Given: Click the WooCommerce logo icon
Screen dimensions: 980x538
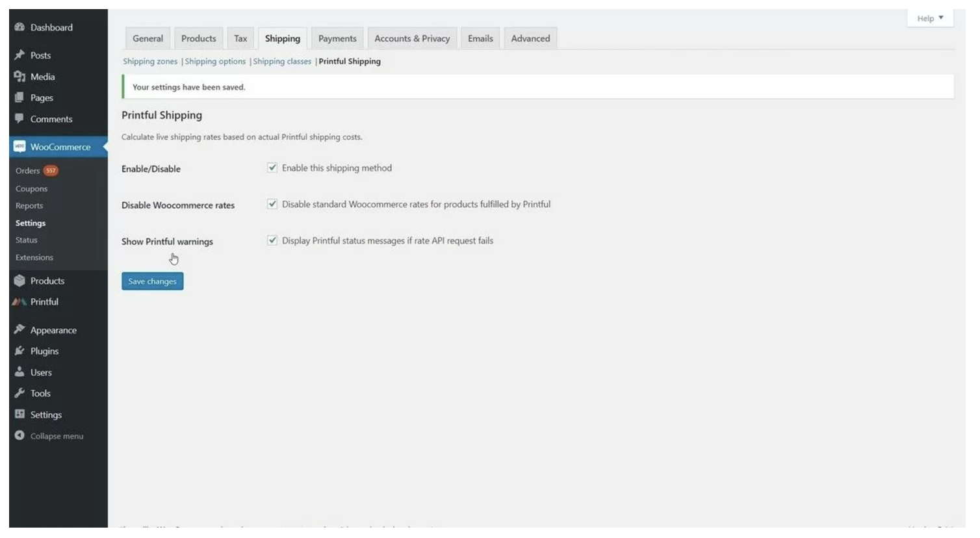Looking at the screenshot, I should [19, 147].
